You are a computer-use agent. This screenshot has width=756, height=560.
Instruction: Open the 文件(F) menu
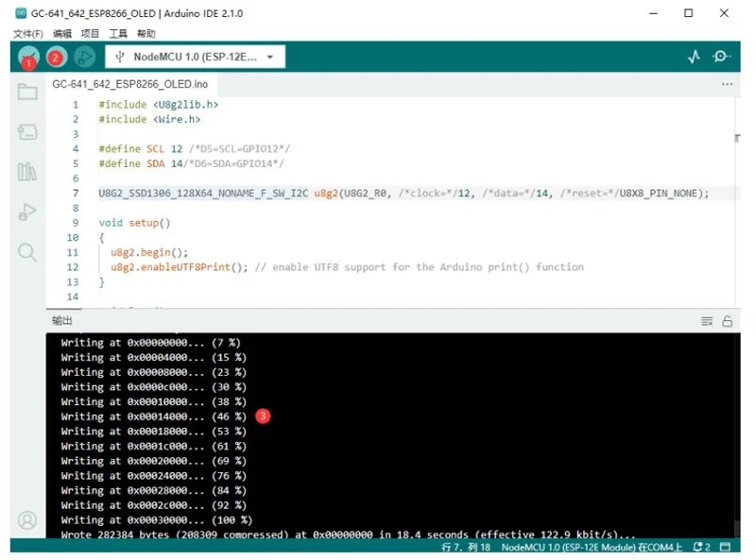28,33
